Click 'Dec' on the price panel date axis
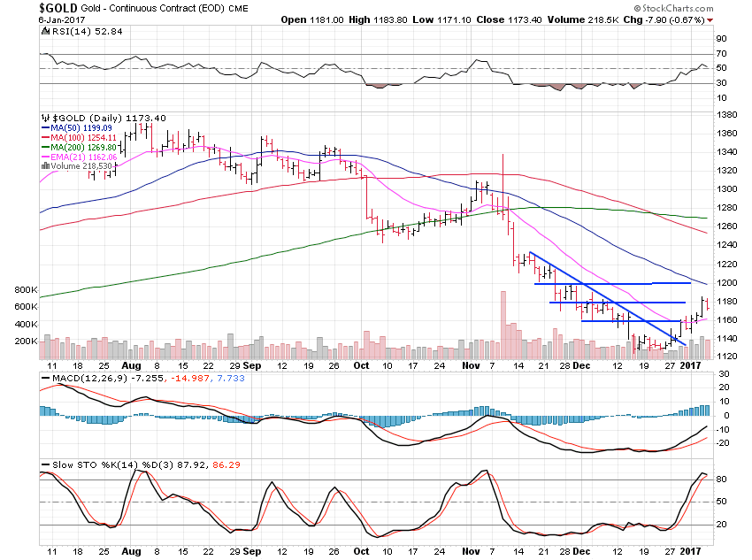Screen dimensions: 752x560 coord(581,366)
